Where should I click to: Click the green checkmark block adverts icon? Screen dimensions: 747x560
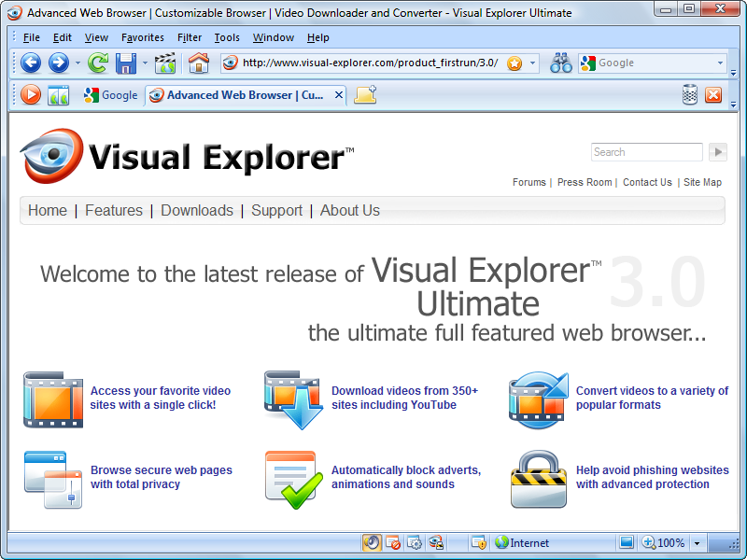pyautogui.click(x=293, y=480)
